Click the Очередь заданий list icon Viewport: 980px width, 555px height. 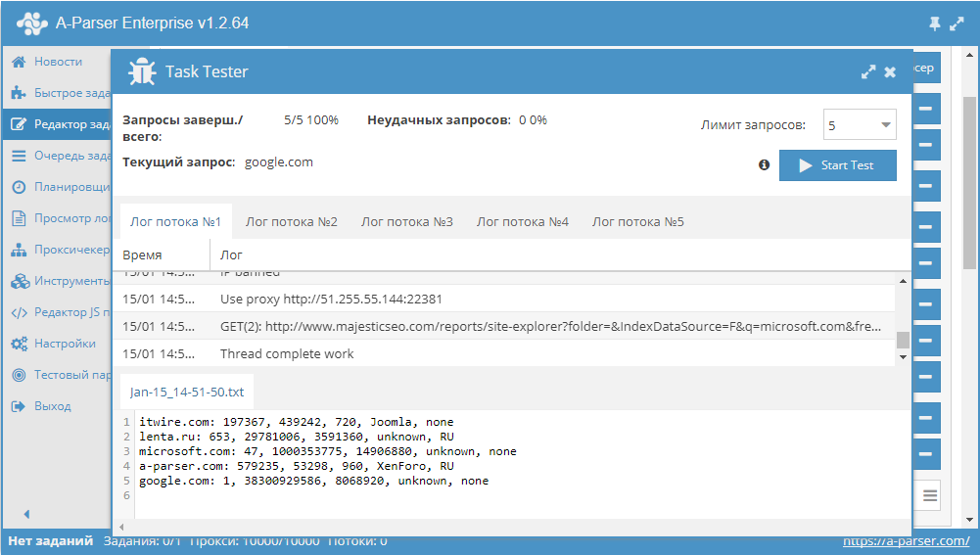click(x=19, y=155)
